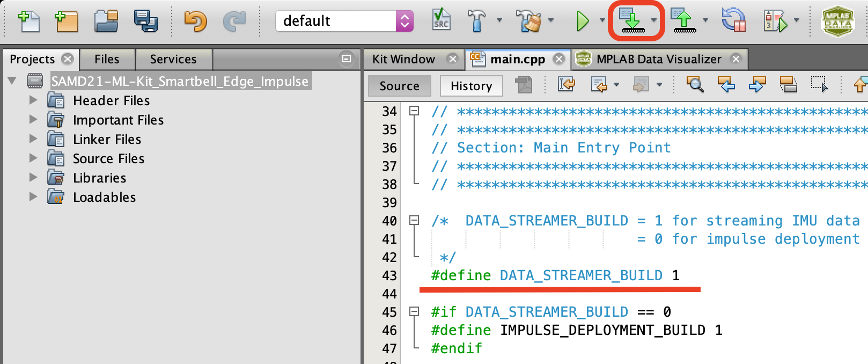This screenshot has height=364, width=868.
Task: Expand the Source Files folder
Action: tap(33, 158)
